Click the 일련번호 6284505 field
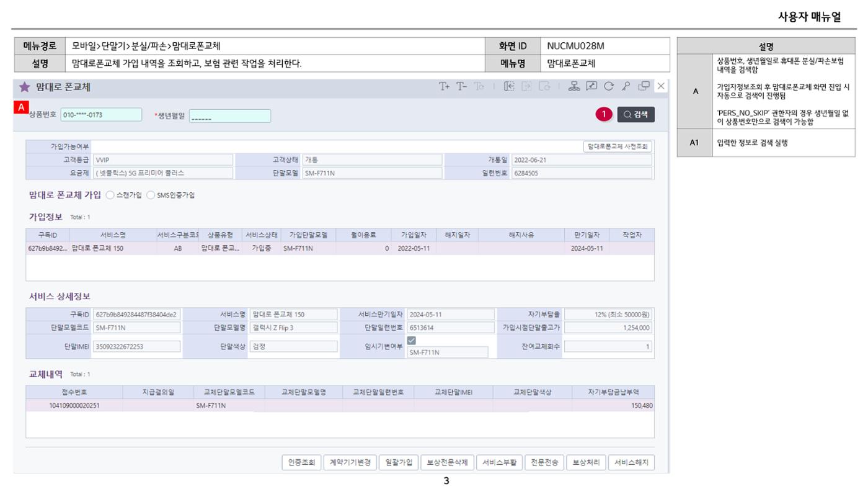 tap(582, 173)
